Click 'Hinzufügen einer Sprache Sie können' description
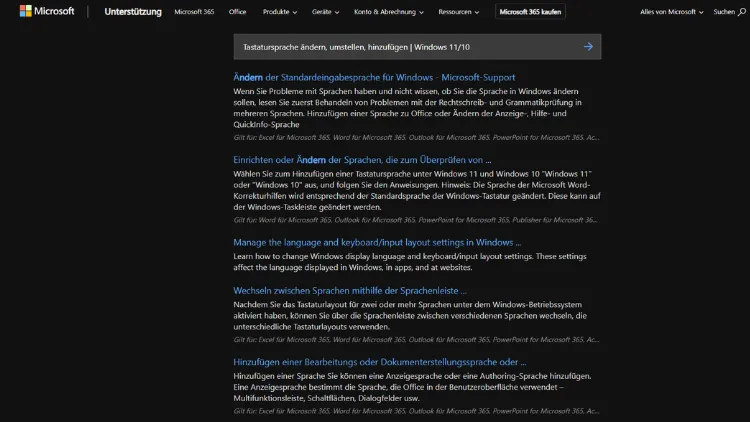Screen dimensions: 750x422 tap(412, 387)
